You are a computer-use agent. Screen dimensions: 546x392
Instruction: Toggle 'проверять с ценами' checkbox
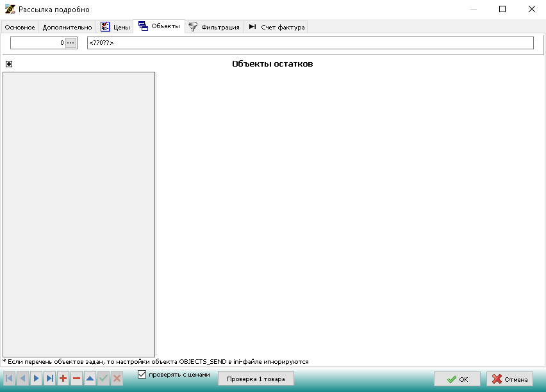142,374
